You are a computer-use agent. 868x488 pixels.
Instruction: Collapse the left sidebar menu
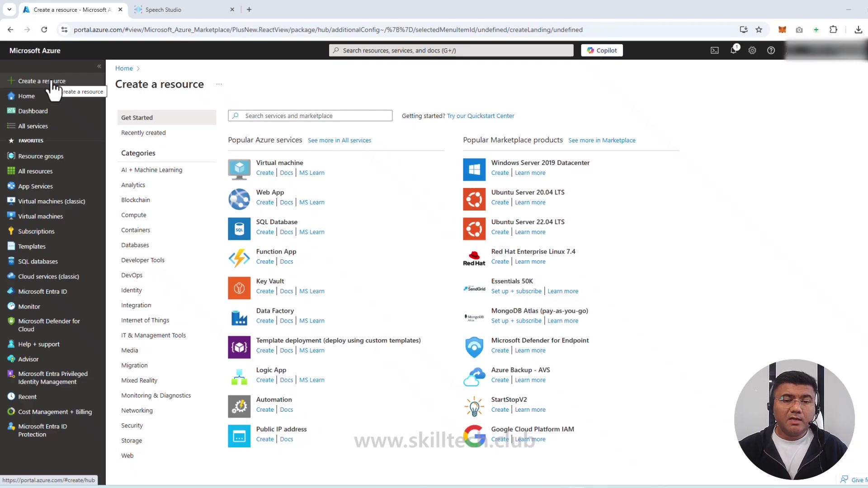[x=99, y=66]
